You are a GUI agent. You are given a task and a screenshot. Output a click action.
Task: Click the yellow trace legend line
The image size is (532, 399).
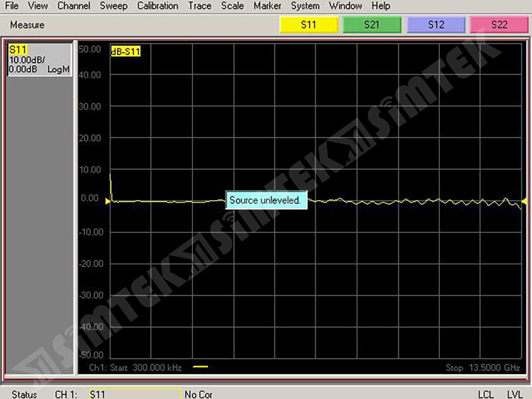[x=200, y=366]
